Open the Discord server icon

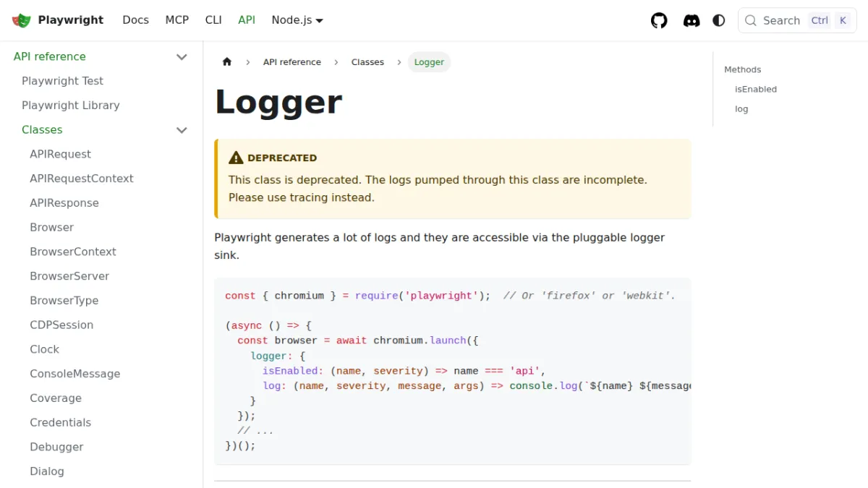pyautogui.click(x=692, y=20)
